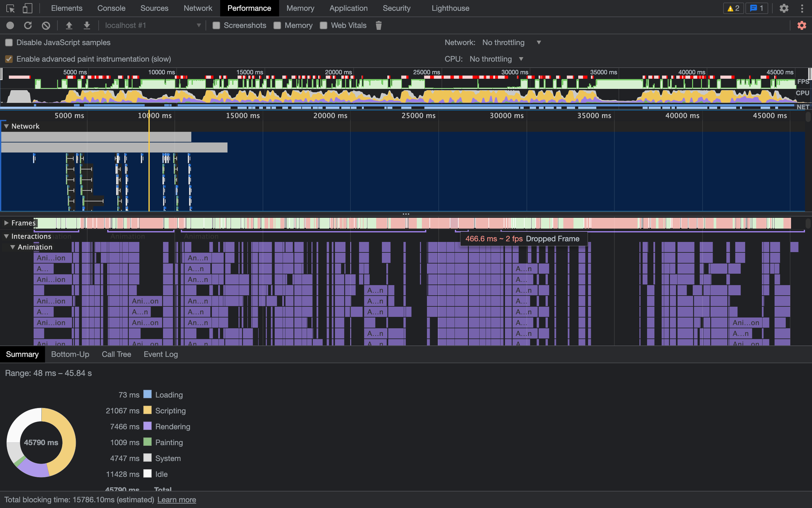Click the warnings count badge
The image size is (812, 508).
[x=733, y=8]
